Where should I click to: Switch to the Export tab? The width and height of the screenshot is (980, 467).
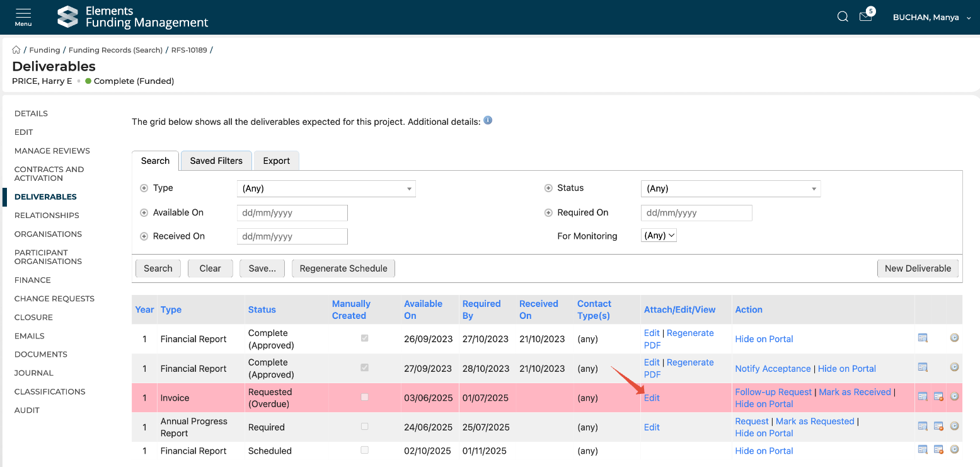click(x=276, y=161)
